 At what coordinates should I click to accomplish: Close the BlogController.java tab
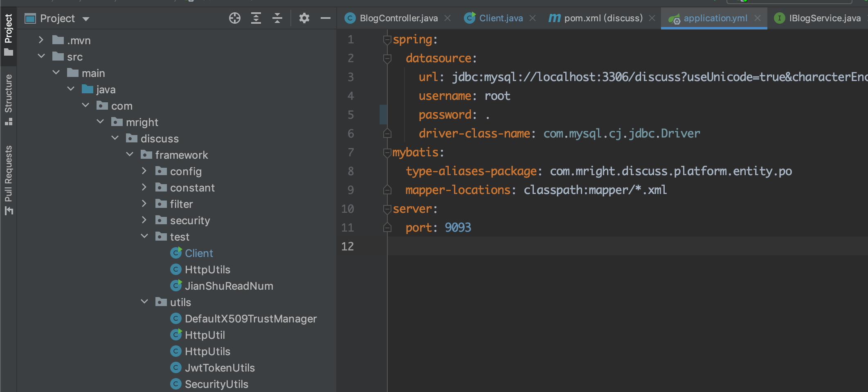[x=447, y=18]
